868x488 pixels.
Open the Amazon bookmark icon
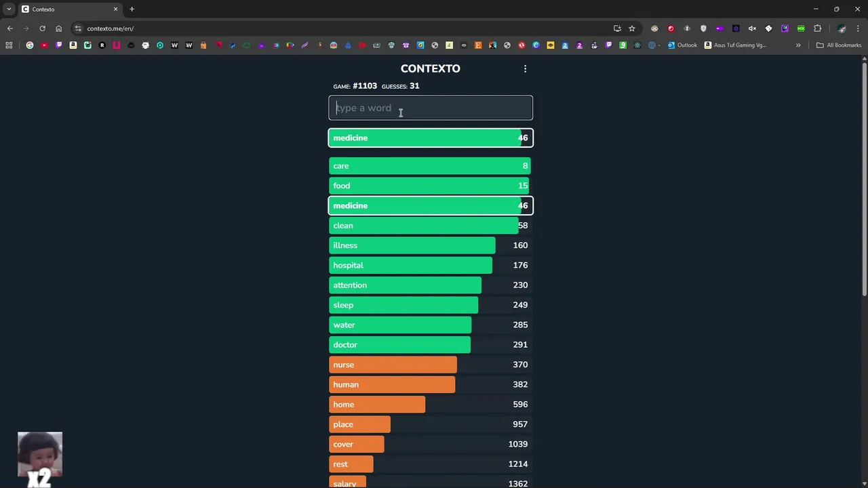[73, 45]
